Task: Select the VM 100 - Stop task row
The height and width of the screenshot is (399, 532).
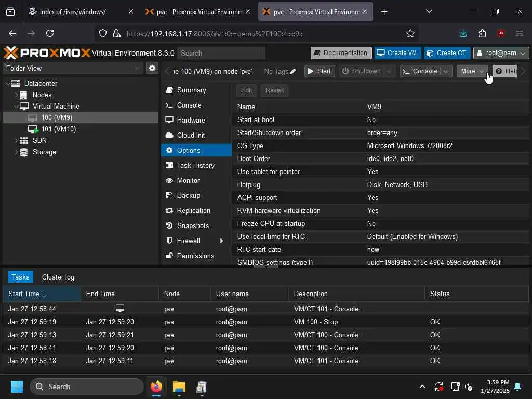Action: [x=265, y=322]
